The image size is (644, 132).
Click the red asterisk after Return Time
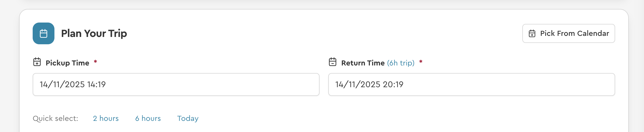coord(421,62)
